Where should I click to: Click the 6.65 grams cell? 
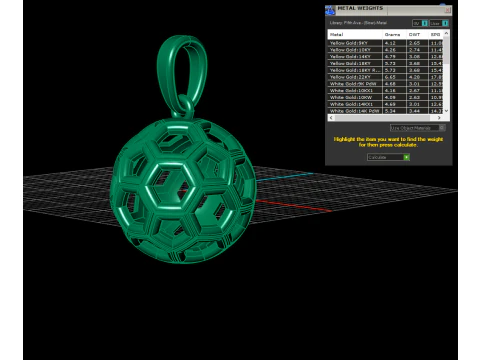point(394,77)
